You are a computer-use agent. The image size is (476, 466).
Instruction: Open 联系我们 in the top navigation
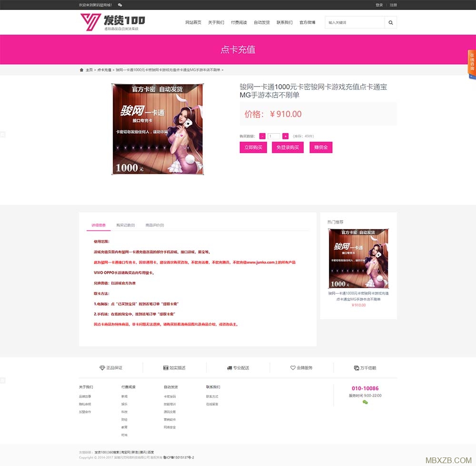click(x=285, y=22)
